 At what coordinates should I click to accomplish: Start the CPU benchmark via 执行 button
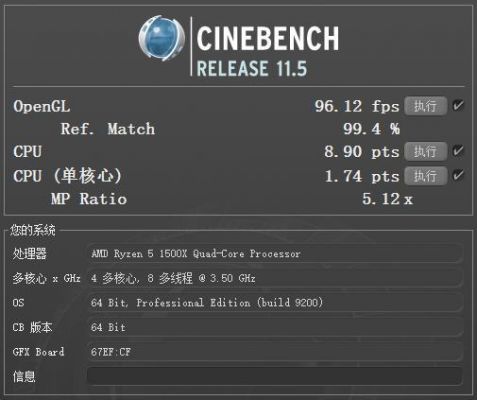point(425,152)
